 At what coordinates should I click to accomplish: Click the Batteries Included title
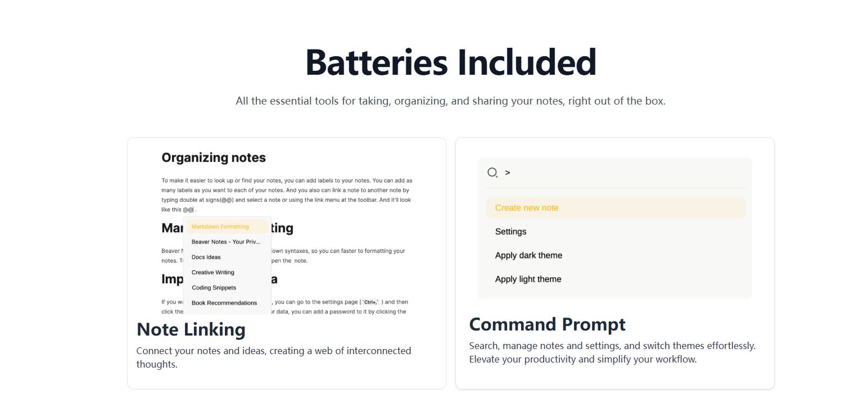click(451, 62)
